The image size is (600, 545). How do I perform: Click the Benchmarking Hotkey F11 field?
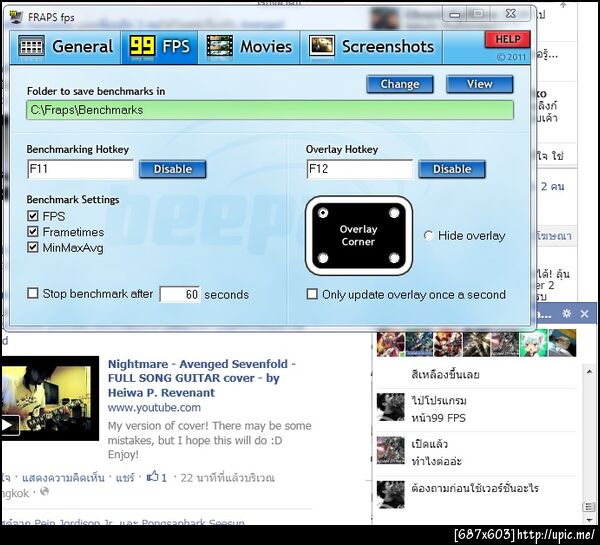80,169
